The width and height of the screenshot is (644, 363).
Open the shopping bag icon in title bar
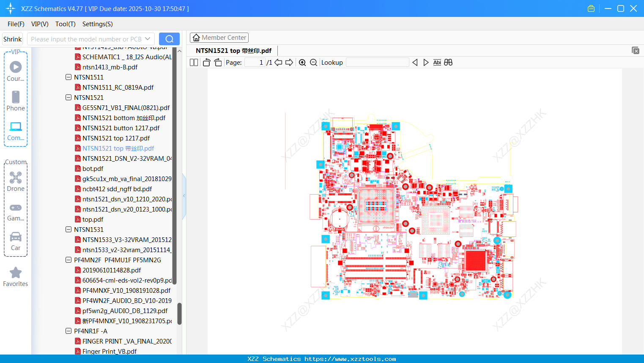click(x=591, y=8)
